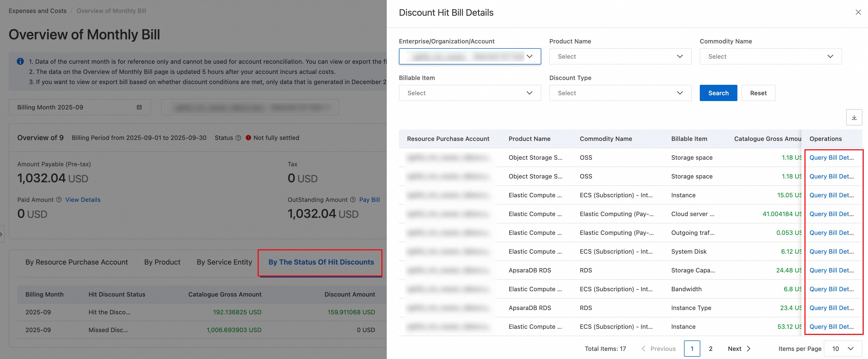Switch to the By Product tab
The image size is (868, 359).
[162, 262]
